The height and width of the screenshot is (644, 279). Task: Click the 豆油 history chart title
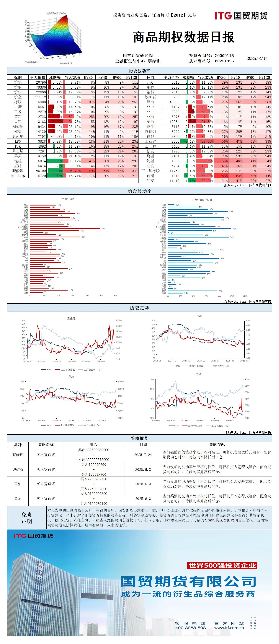(x=199, y=374)
